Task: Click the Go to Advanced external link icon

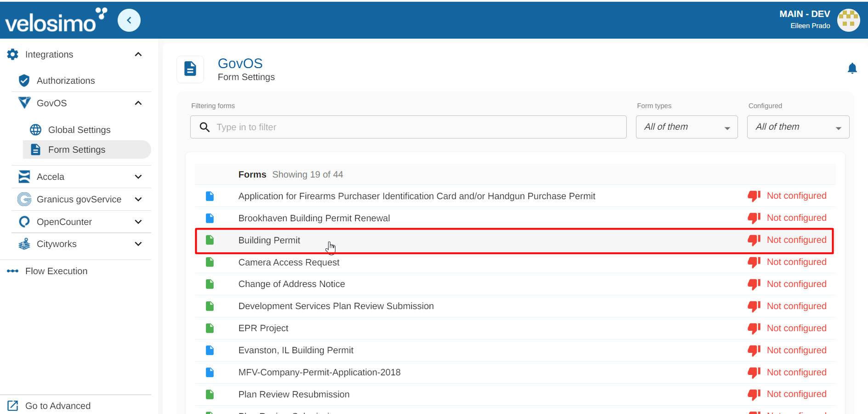Action: click(13, 406)
